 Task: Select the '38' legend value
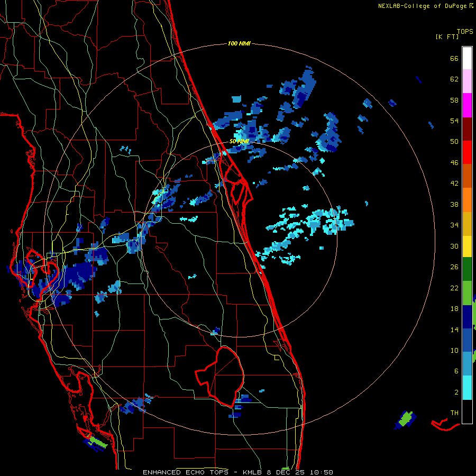pyautogui.click(x=454, y=204)
